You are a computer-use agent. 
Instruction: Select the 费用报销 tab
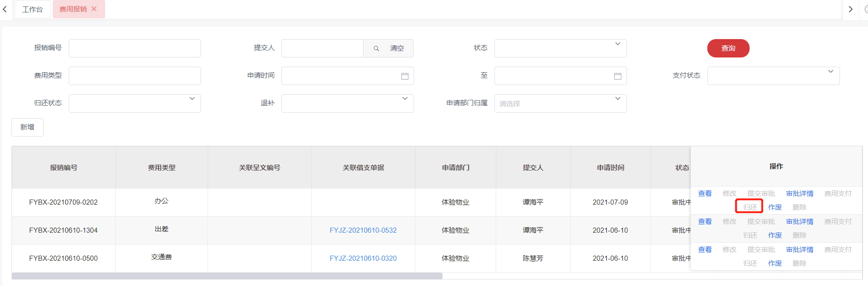[73, 9]
